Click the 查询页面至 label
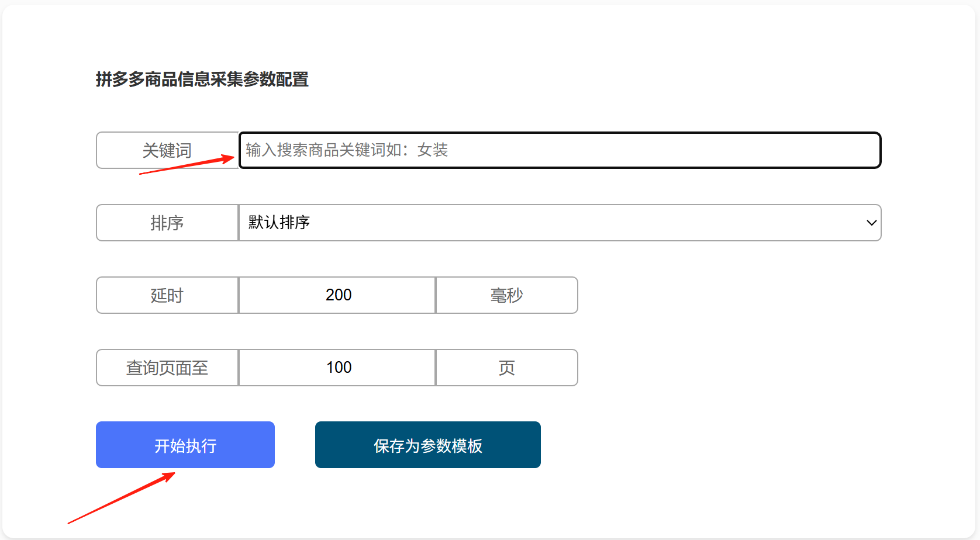980x540 pixels. (167, 368)
